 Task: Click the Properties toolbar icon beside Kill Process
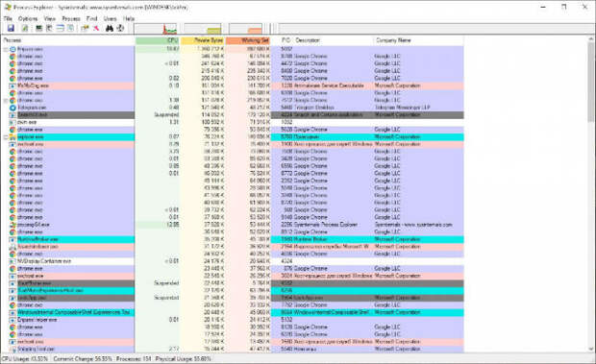pos(85,28)
